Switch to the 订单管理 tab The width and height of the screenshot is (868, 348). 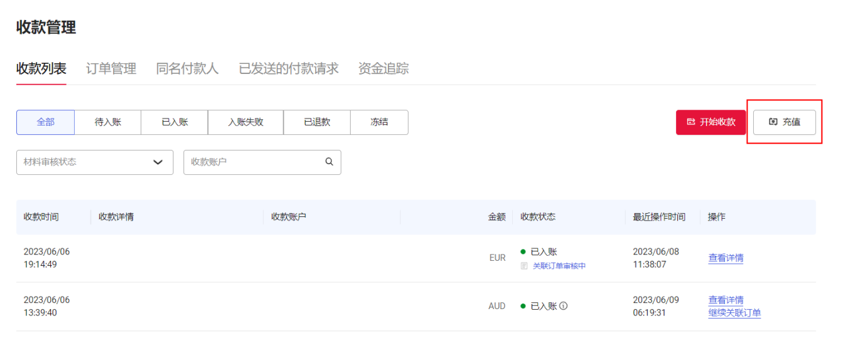coord(111,69)
